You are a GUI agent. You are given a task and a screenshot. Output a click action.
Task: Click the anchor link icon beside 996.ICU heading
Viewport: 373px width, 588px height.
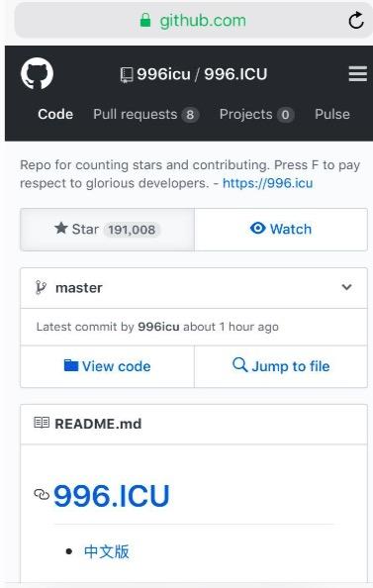(x=42, y=495)
